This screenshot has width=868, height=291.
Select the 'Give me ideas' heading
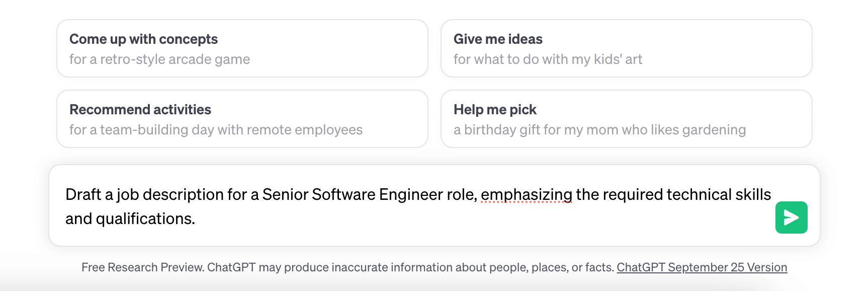(x=498, y=39)
